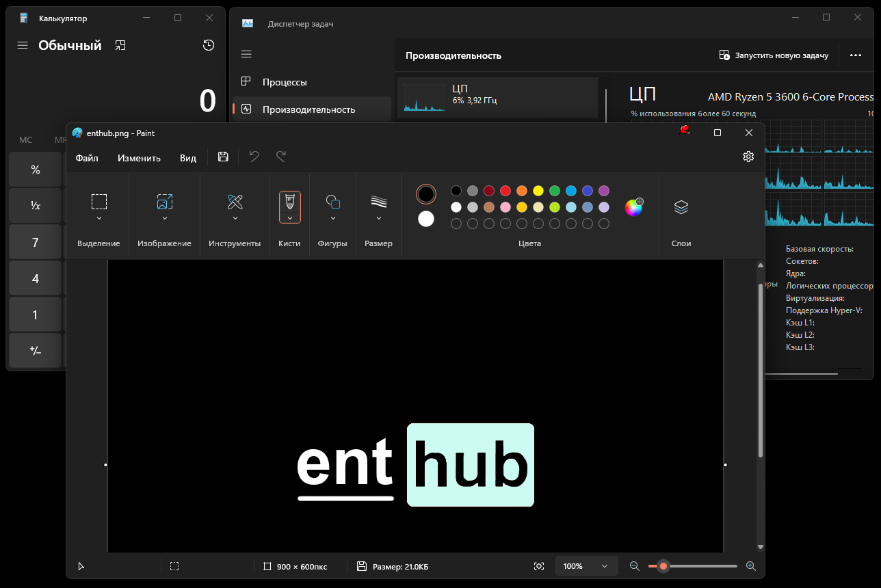Open the edit colors rainbow wheel
The width and height of the screenshot is (881, 588).
point(633,208)
